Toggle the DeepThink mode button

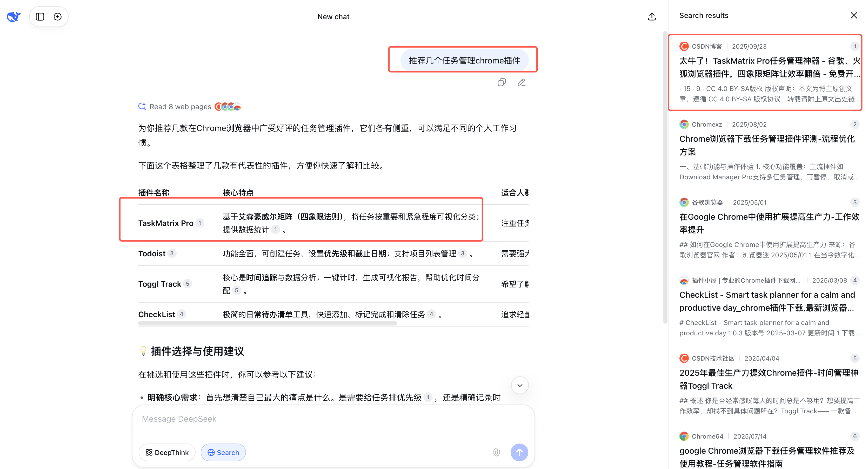coord(167,452)
